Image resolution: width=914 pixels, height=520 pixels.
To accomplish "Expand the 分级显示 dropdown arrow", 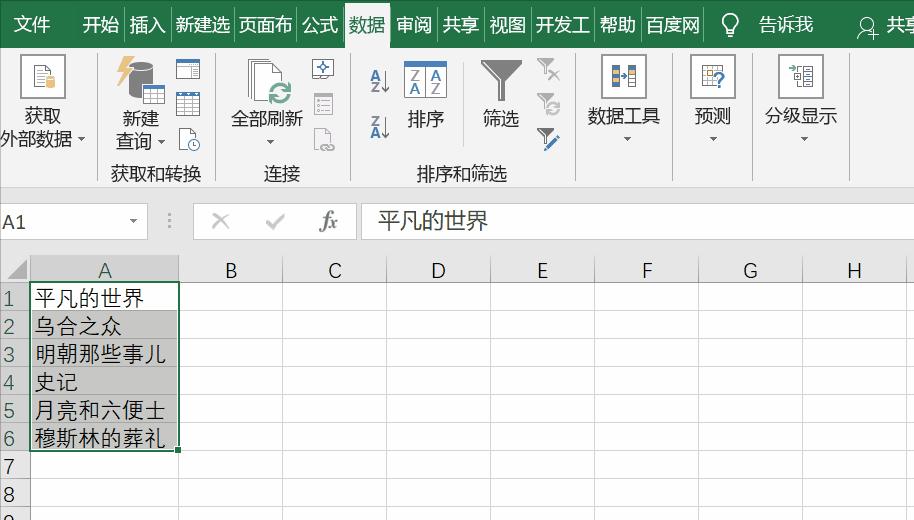I will coord(804,139).
